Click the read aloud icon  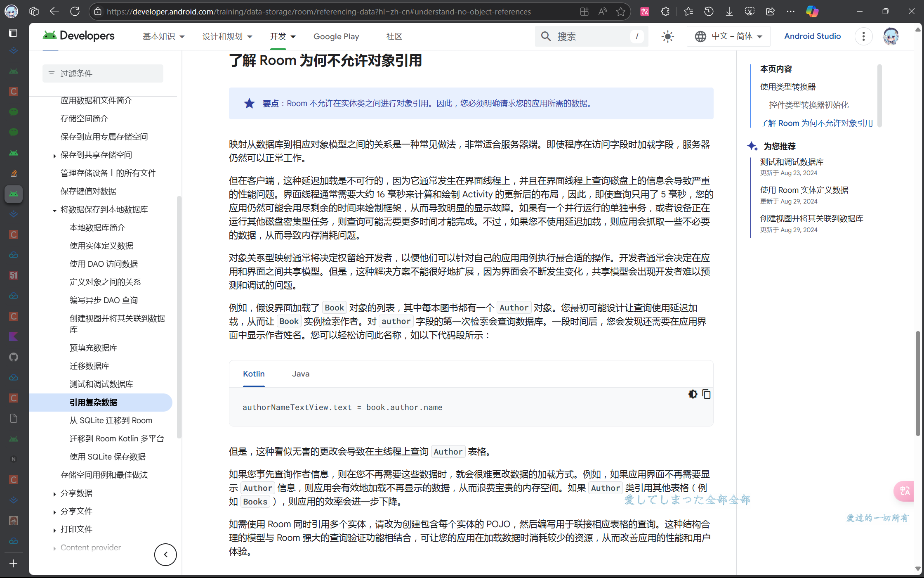pyautogui.click(x=603, y=12)
